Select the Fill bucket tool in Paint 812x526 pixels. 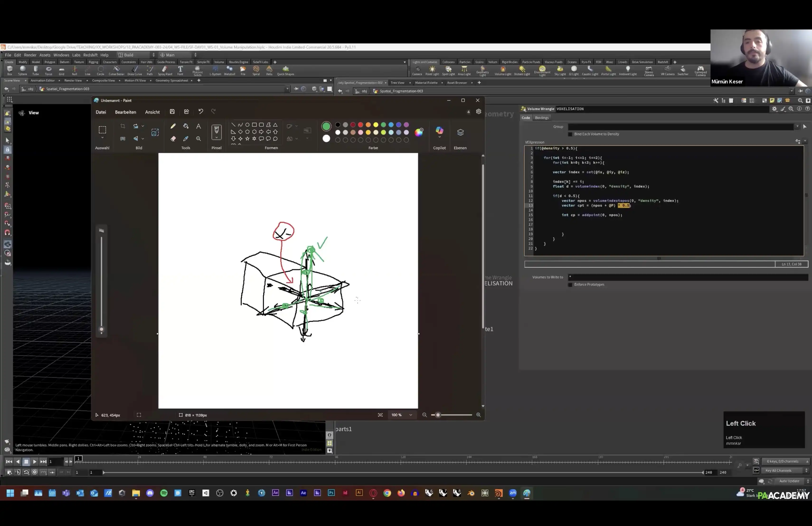tap(186, 126)
